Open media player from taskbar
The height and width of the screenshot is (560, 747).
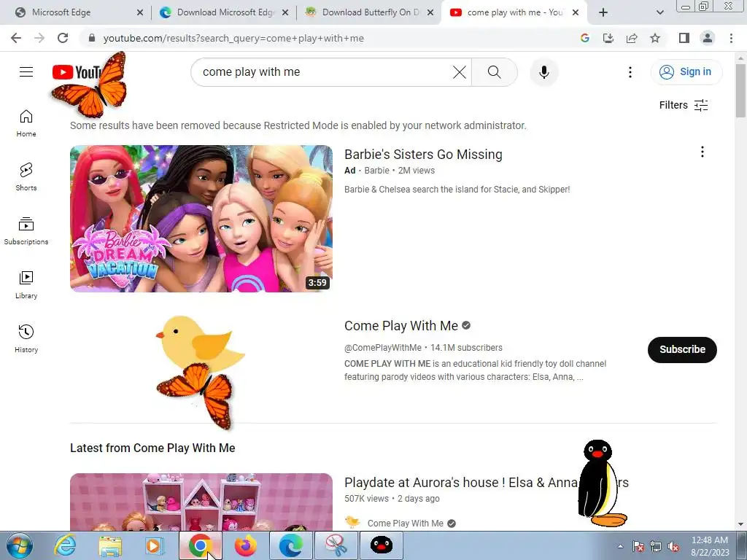155,545
